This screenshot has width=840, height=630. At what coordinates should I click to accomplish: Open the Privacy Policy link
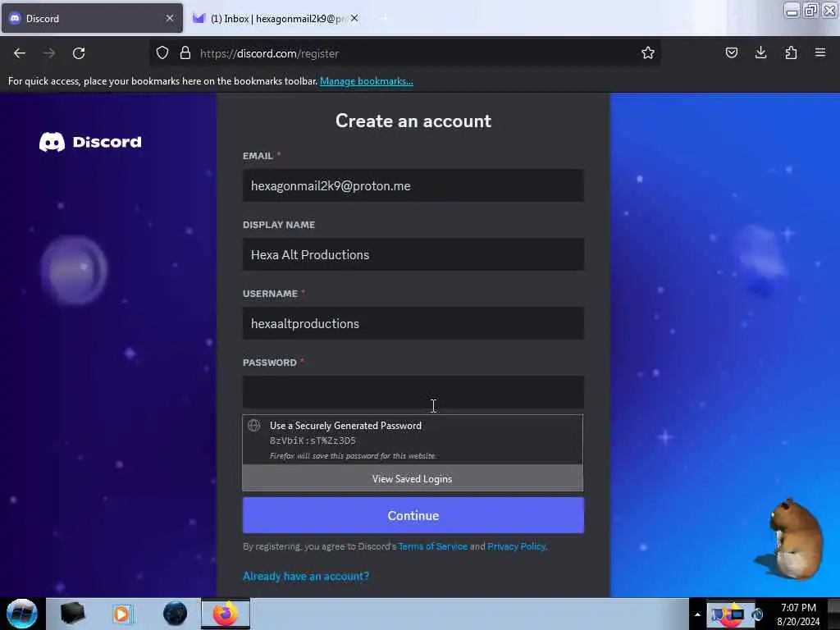pos(517,546)
